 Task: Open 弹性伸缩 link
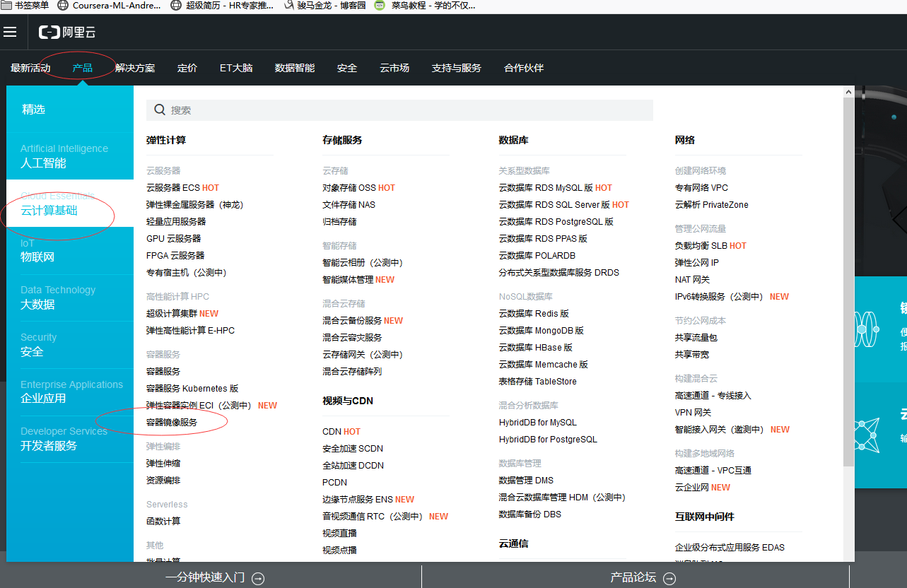click(x=163, y=463)
